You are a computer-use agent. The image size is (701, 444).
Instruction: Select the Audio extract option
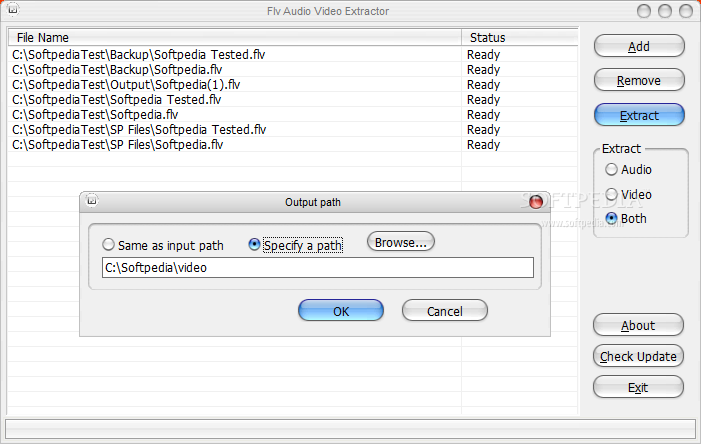[x=629, y=169]
